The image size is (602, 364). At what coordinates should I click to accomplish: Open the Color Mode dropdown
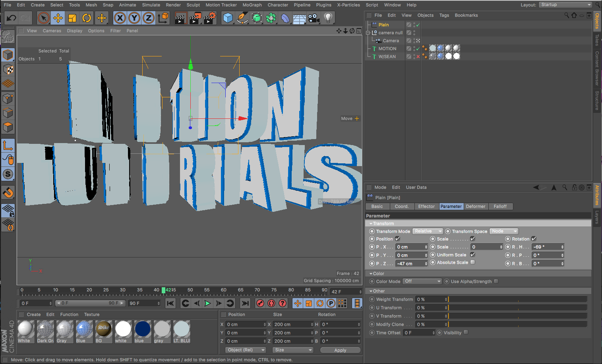tap(422, 281)
